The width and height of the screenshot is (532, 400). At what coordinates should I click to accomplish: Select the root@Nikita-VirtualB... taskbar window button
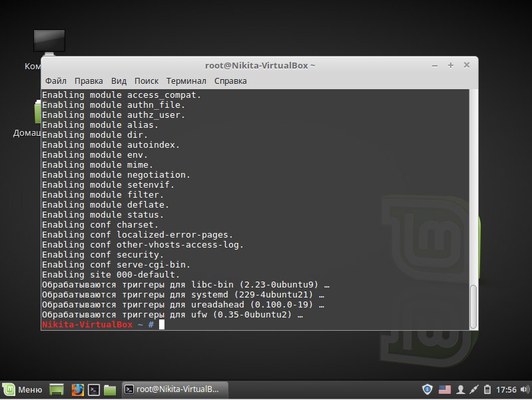(174, 389)
